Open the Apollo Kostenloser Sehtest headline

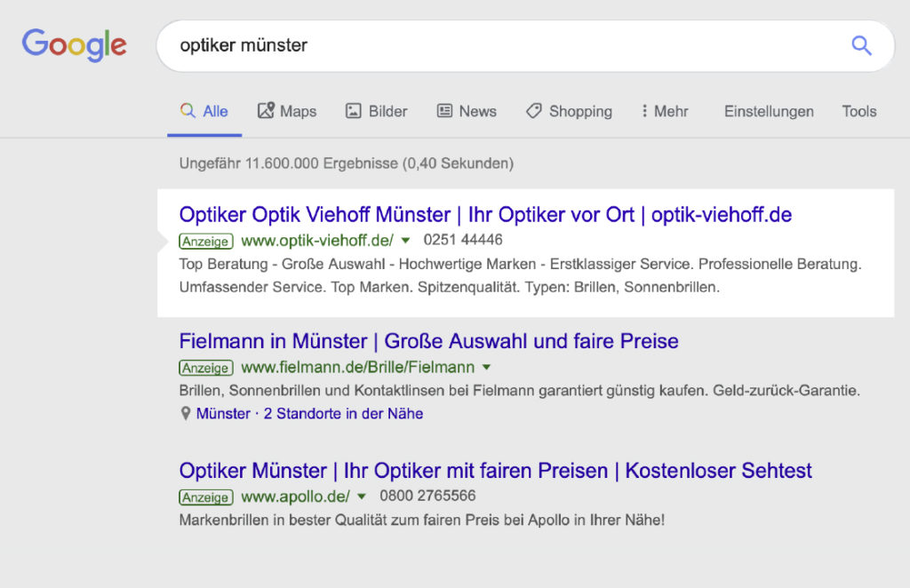[x=495, y=471]
